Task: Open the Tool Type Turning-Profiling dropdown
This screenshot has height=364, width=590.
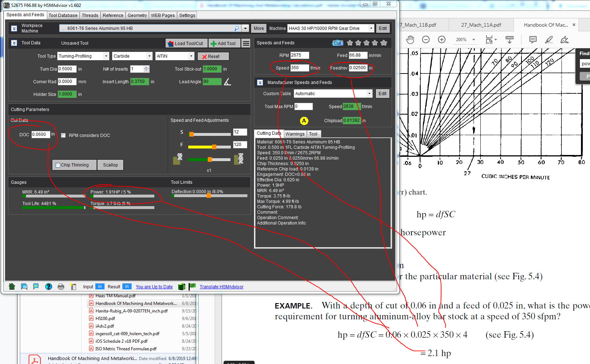Action: click(106, 56)
